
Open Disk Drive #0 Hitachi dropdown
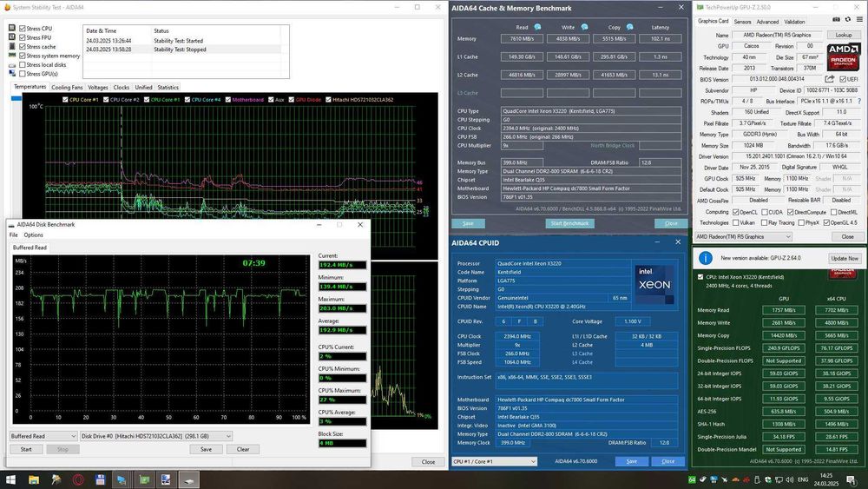(156, 436)
